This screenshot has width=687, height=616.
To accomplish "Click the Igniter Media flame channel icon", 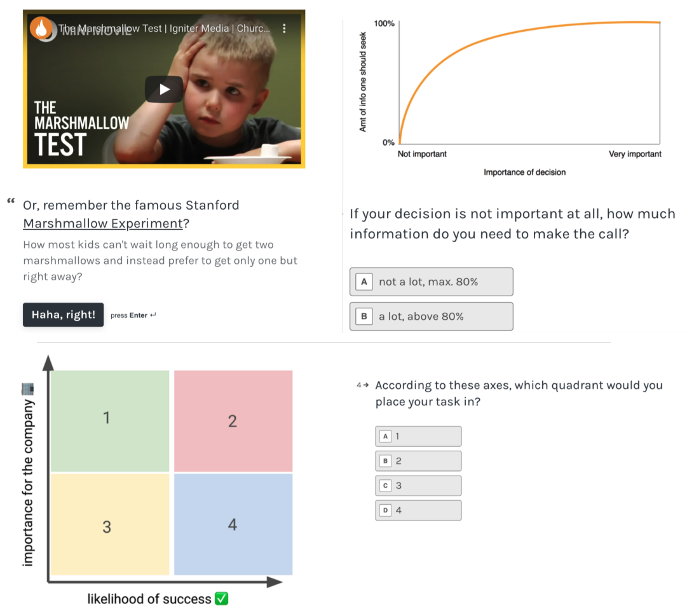I will coord(42,29).
